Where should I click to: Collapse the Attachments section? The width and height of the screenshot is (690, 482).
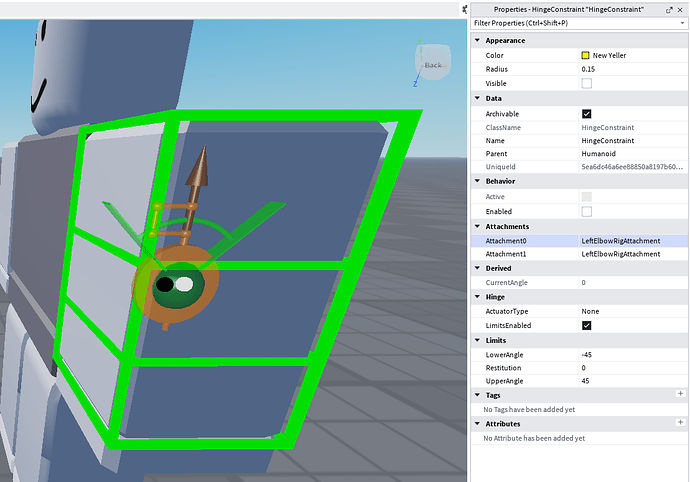tap(477, 226)
